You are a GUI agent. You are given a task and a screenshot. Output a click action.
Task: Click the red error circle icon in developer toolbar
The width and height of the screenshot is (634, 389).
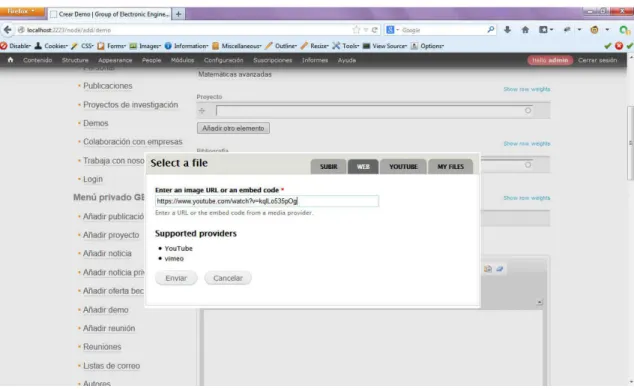619,46
